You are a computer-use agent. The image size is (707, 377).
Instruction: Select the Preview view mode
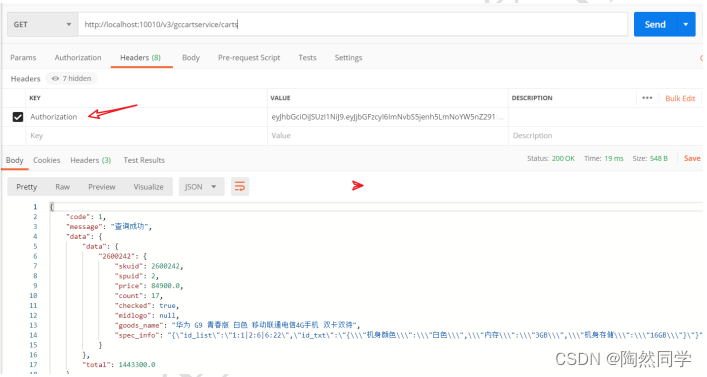click(101, 187)
